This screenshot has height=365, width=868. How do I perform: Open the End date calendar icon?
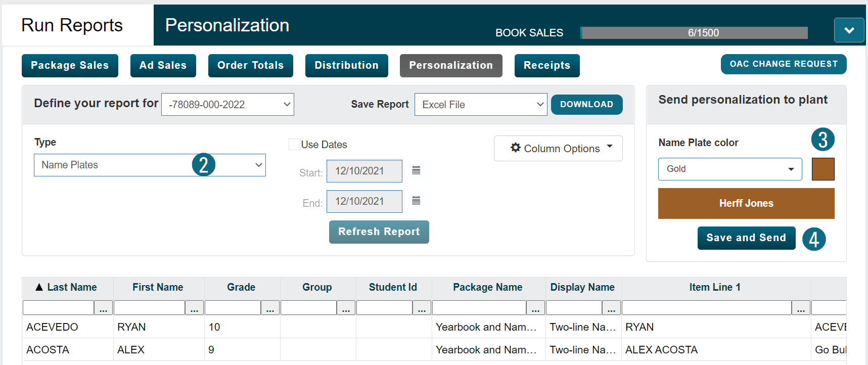pos(416,201)
